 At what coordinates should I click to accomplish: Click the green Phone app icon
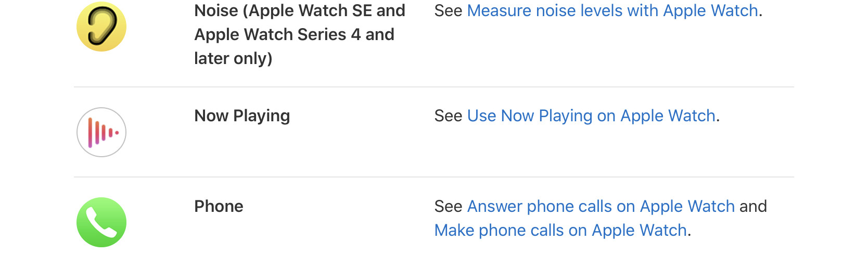[x=101, y=222]
